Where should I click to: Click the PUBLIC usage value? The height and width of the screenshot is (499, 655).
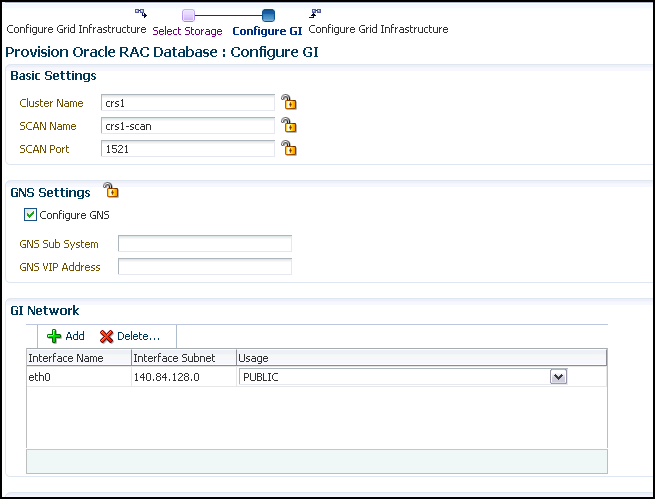pos(261,377)
